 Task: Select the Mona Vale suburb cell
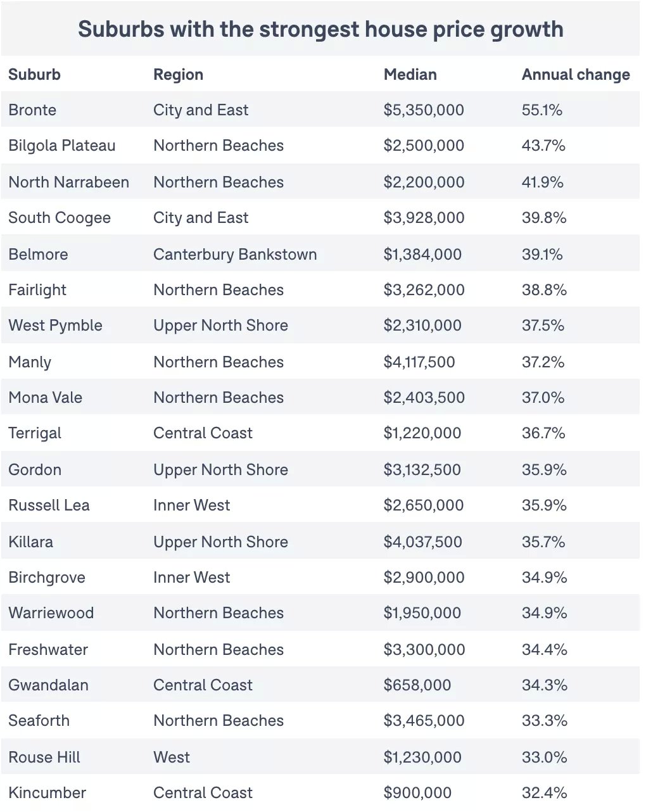[x=46, y=398]
